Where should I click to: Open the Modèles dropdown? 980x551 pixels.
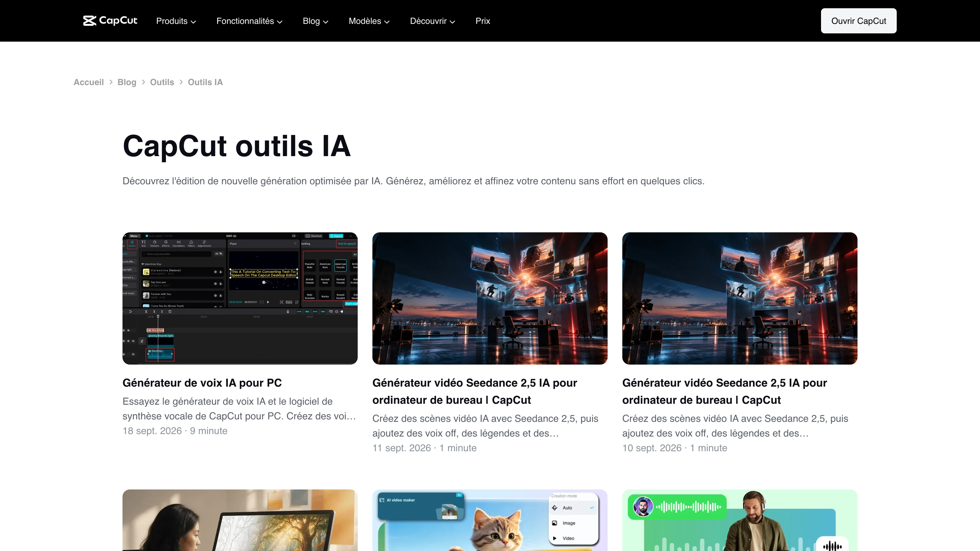tap(369, 21)
